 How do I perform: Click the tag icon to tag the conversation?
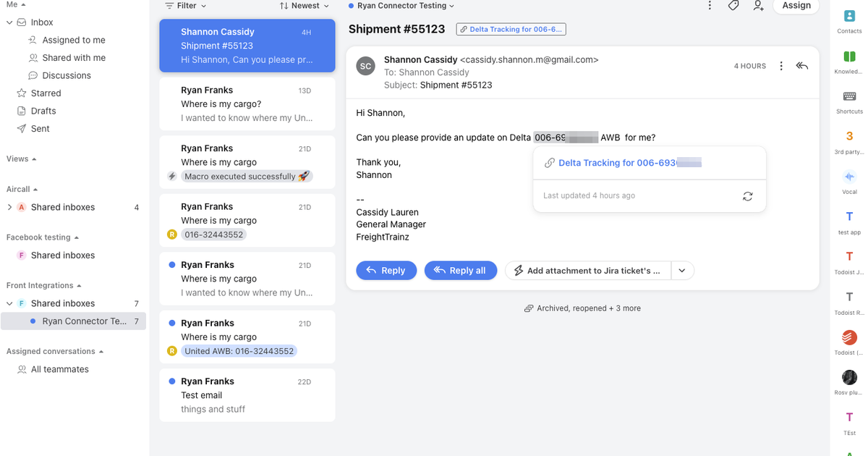(733, 6)
